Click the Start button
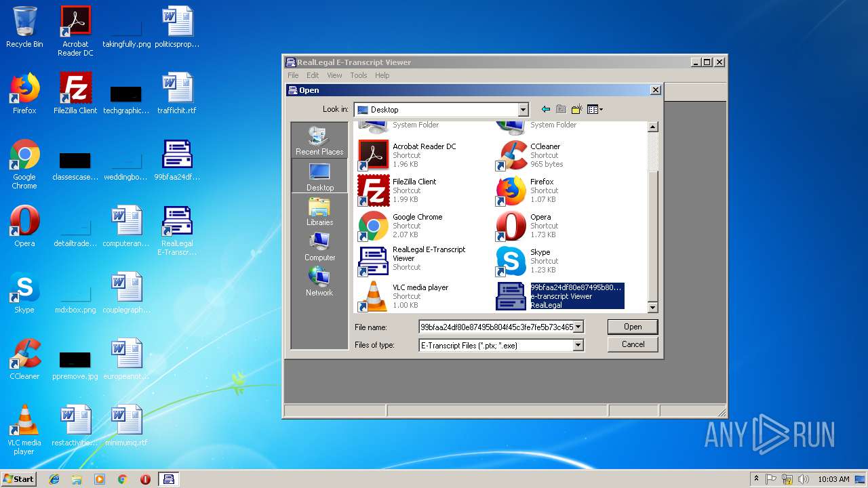This screenshot has height=488, width=868. click(x=19, y=479)
